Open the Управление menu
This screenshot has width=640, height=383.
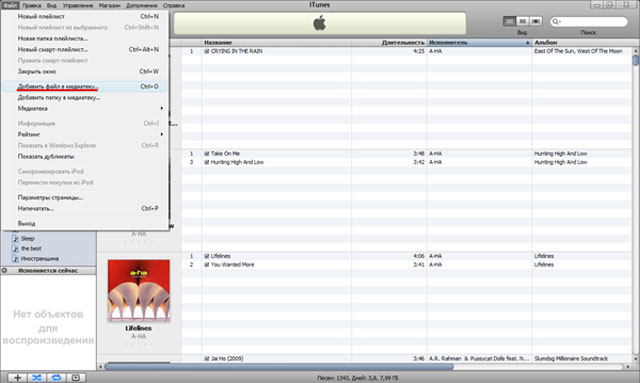tap(78, 5)
